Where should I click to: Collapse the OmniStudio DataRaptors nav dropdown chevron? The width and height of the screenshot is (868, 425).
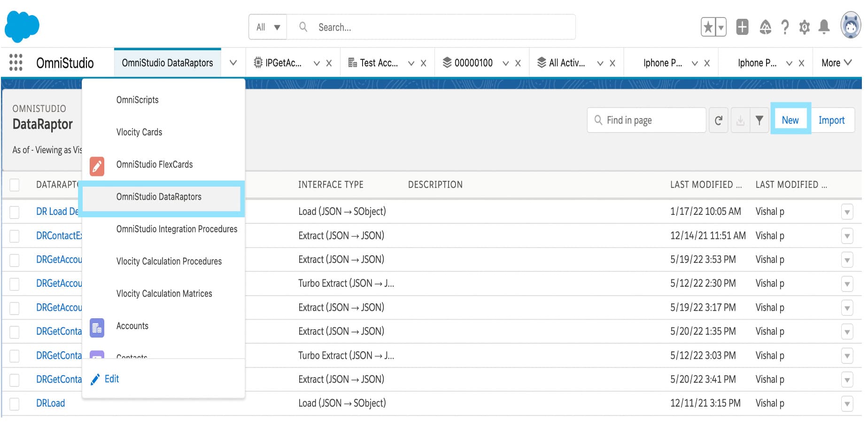coord(233,63)
